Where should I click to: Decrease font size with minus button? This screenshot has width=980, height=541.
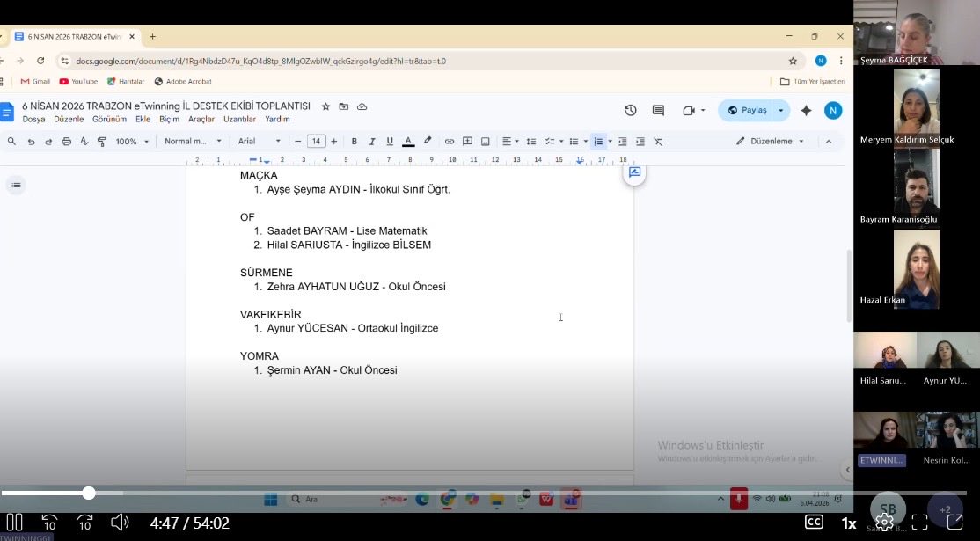point(297,142)
